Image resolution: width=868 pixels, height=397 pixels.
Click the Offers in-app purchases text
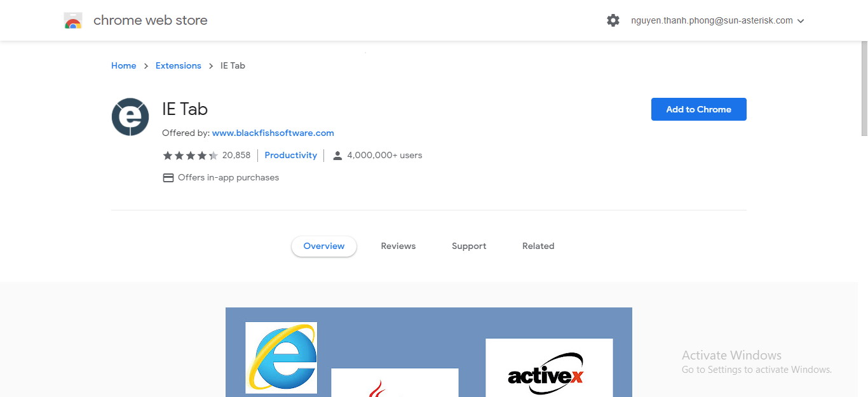click(x=229, y=178)
